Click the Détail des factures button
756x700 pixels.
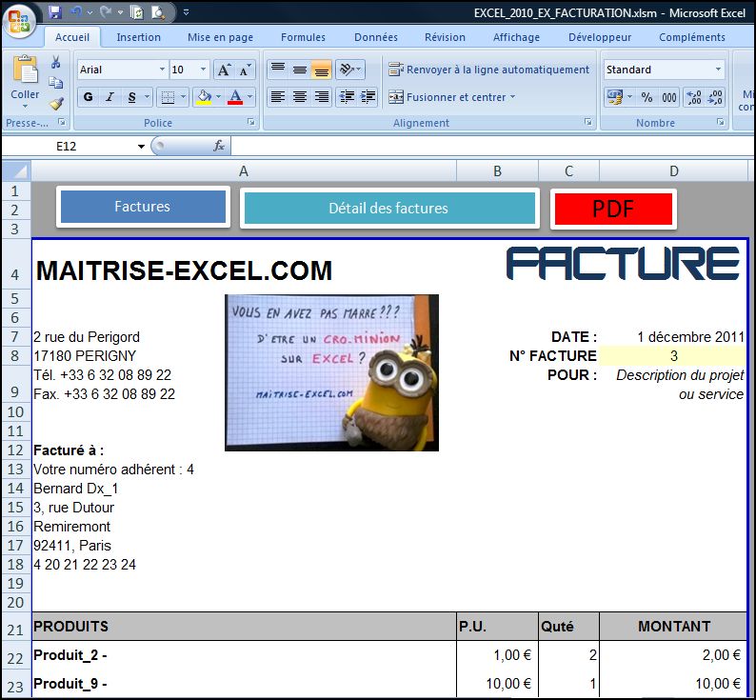389,209
